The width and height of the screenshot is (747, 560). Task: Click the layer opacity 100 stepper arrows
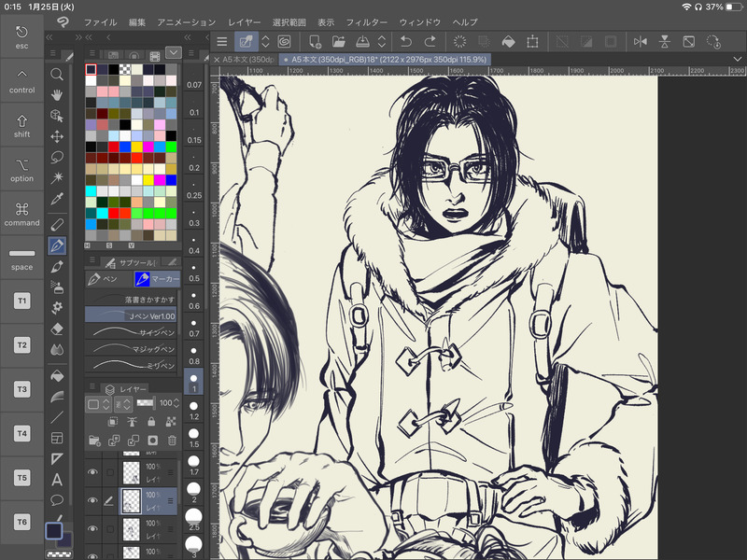pos(176,403)
